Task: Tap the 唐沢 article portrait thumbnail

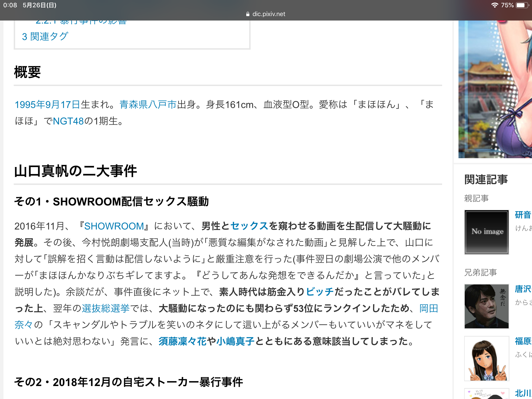Action: (x=487, y=306)
